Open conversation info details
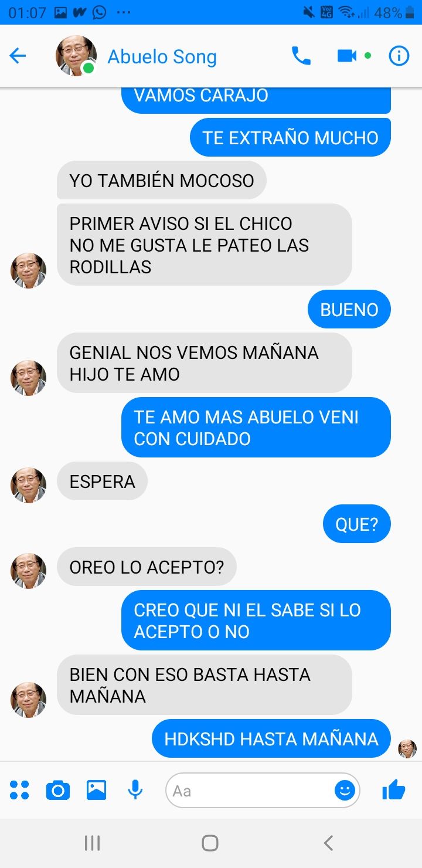Viewport: 422px width, 868px height. coord(399,56)
